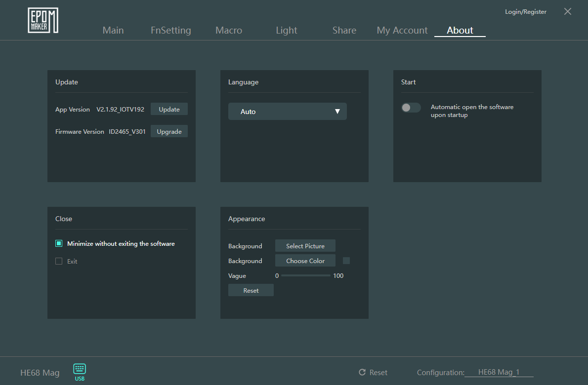Click the firmware version text ID2465_V301

click(127, 131)
